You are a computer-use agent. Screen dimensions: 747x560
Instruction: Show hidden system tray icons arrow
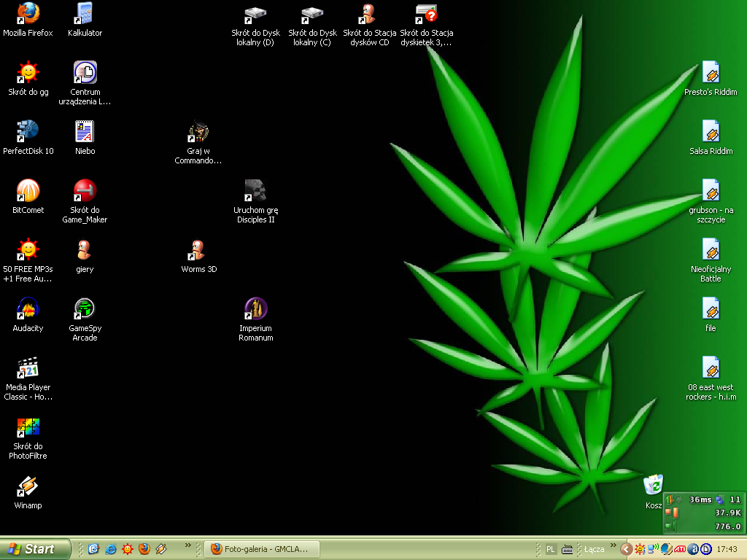click(626, 549)
